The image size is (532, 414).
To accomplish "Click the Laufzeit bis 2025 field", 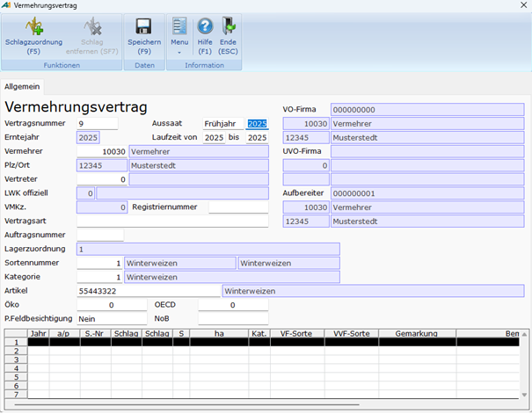I will pyautogui.click(x=257, y=138).
